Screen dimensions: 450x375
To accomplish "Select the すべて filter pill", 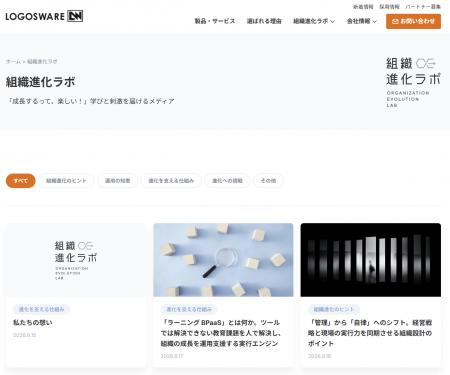I will [x=20, y=181].
